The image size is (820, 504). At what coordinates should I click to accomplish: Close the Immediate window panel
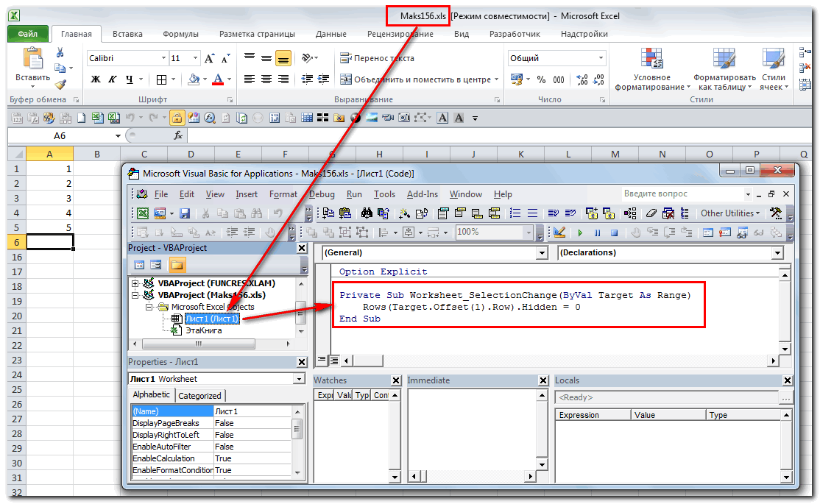543,380
